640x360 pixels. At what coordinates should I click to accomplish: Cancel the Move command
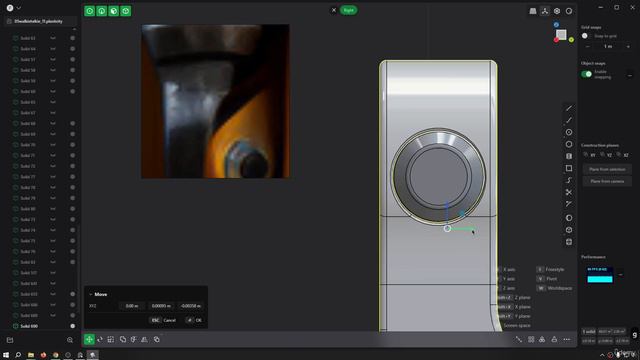tap(163, 320)
